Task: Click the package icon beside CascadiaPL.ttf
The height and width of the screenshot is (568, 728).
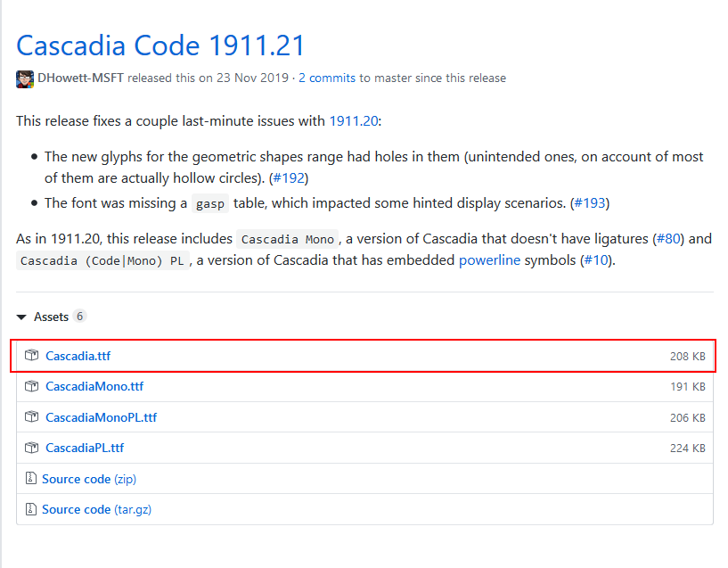Action: (32, 448)
